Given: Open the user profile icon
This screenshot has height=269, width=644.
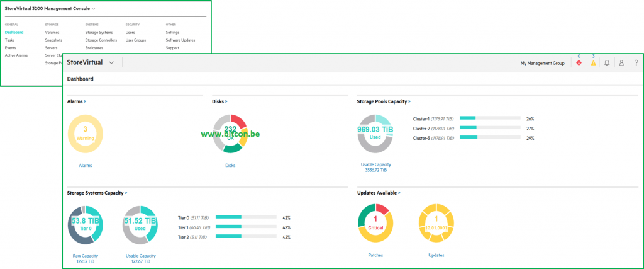Looking at the screenshot, I should [x=621, y=63].
